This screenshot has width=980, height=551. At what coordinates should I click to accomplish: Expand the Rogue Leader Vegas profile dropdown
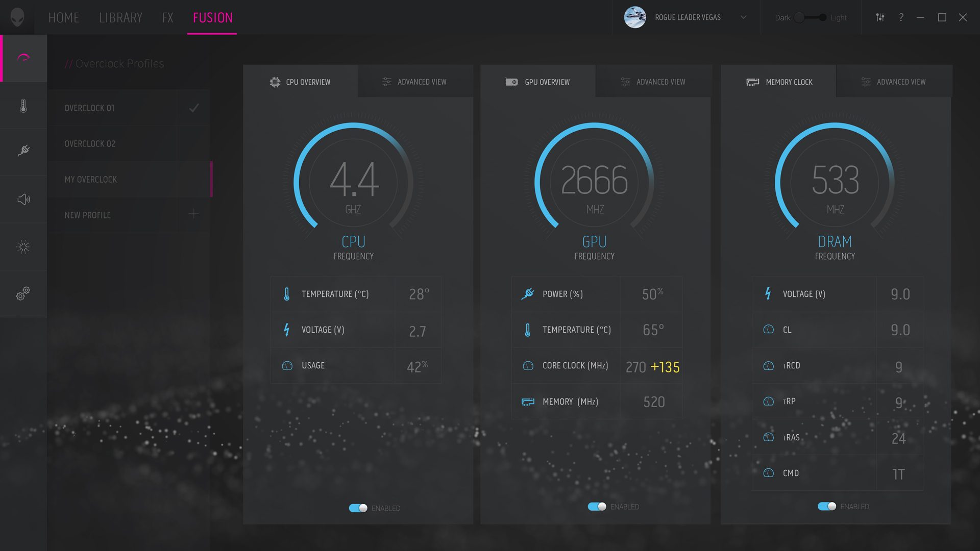click(x=743, y=17)
